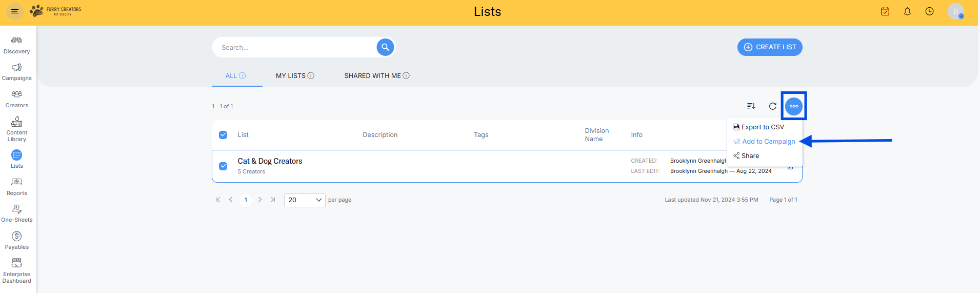Open the calendar icon in header
Image resolution: width=980 pixels, height=293 pixels.
[885, 11]
